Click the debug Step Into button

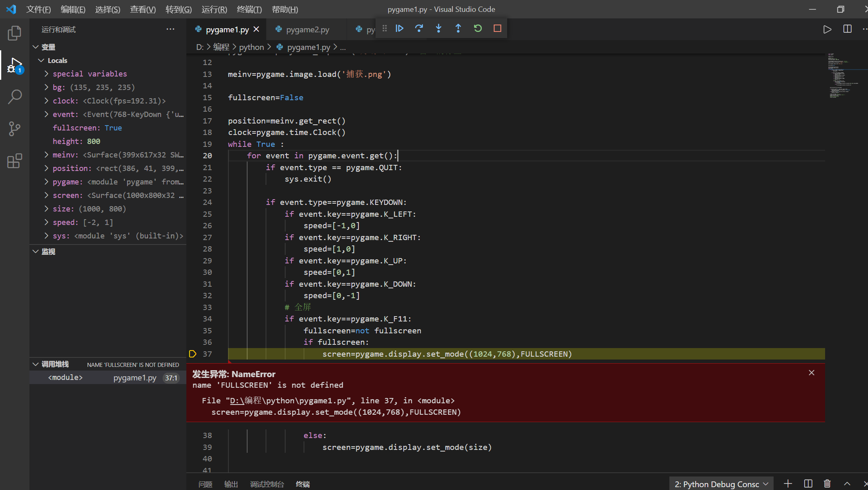point(438,28)
